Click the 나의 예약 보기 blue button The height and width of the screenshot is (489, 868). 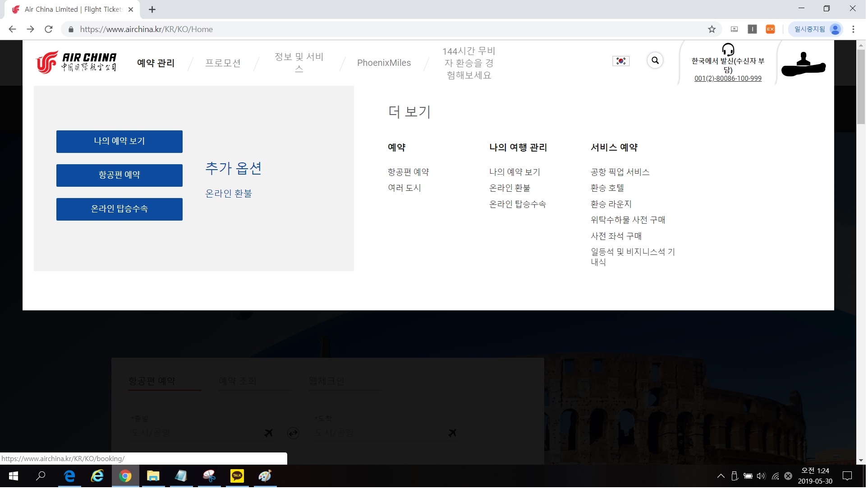click(x=119, y=142)
